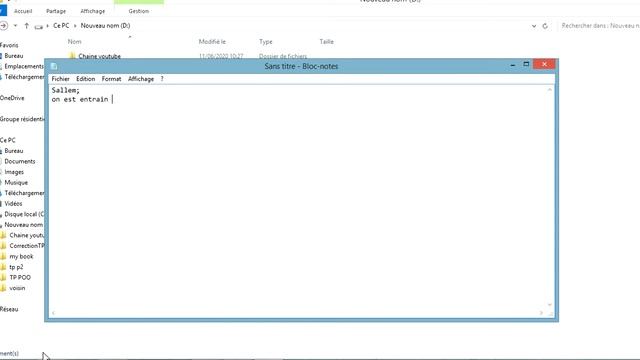The width and height of the screenshot is (640, 360).
Task: Select tp p2 folder in the sidebar tree
Action: 16,267
